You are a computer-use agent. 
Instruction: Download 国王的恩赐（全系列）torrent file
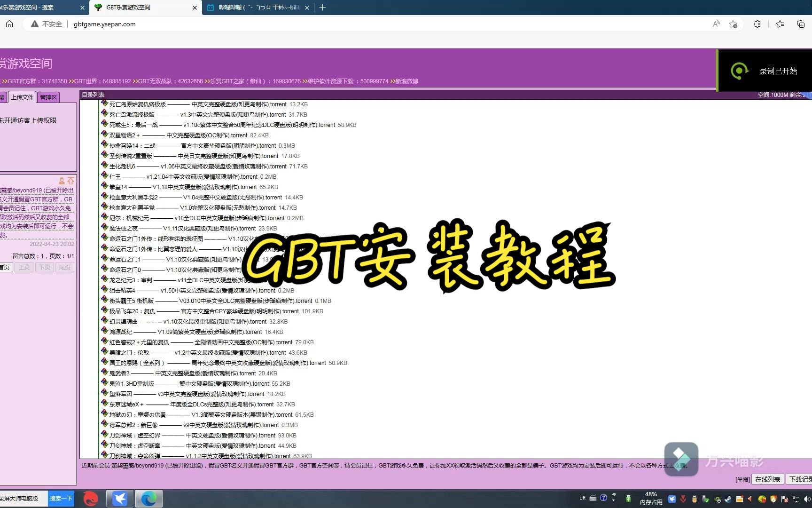[218, 363]
